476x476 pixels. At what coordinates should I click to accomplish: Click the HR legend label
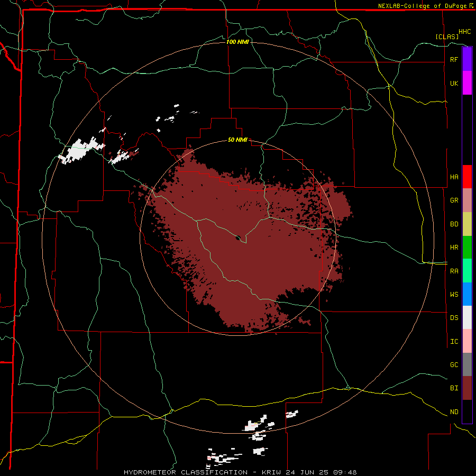point(454,248)
